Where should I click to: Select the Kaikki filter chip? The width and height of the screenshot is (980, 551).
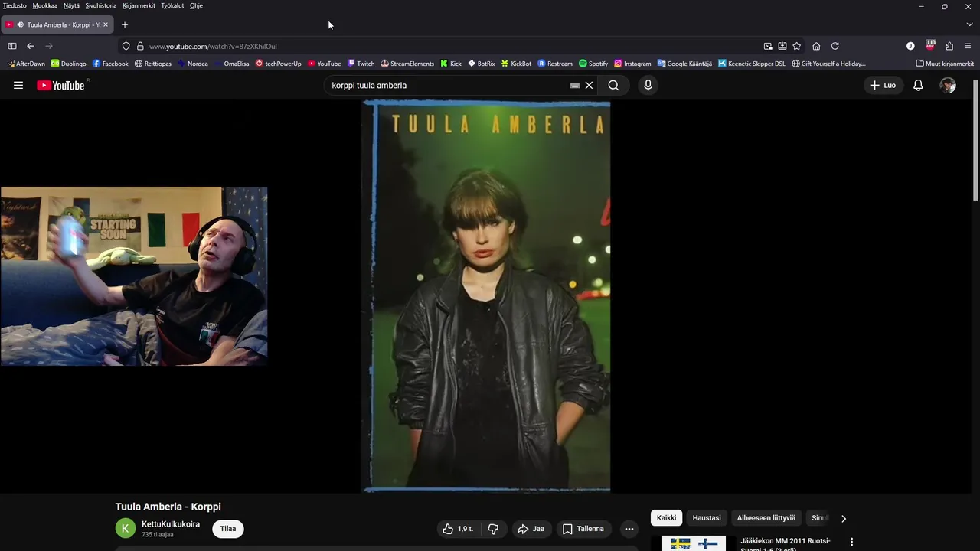[667, 518]
